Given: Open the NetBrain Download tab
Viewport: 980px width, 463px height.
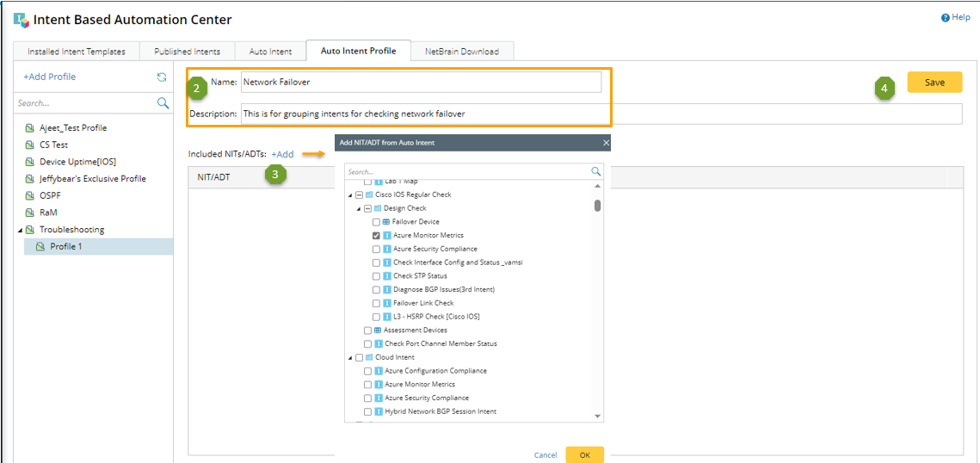Looking at the screenshot, I should (461, 52).
